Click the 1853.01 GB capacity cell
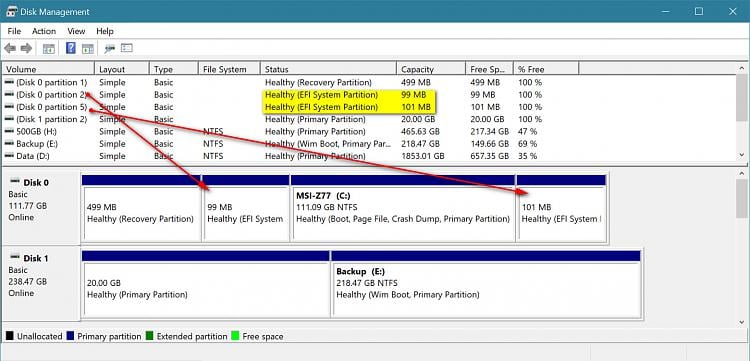This screenshot has width=750, height=361. click(423, 156)
